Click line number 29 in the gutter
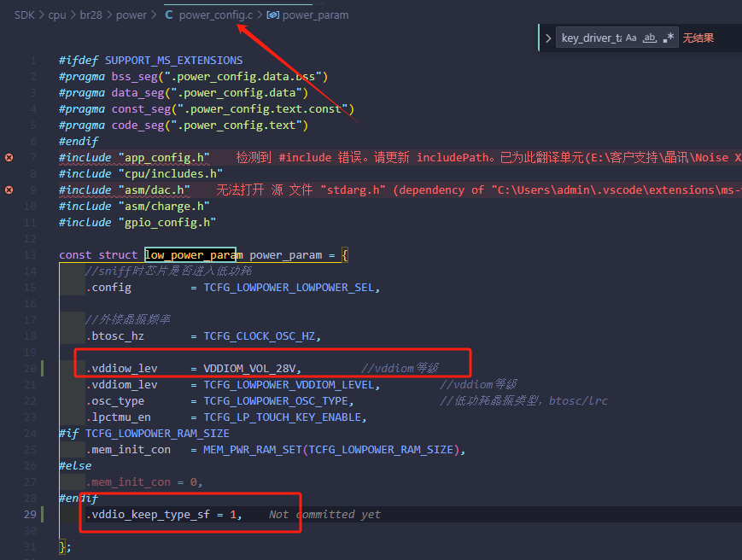This screenshot has width=742, height=560. point(30,514)
